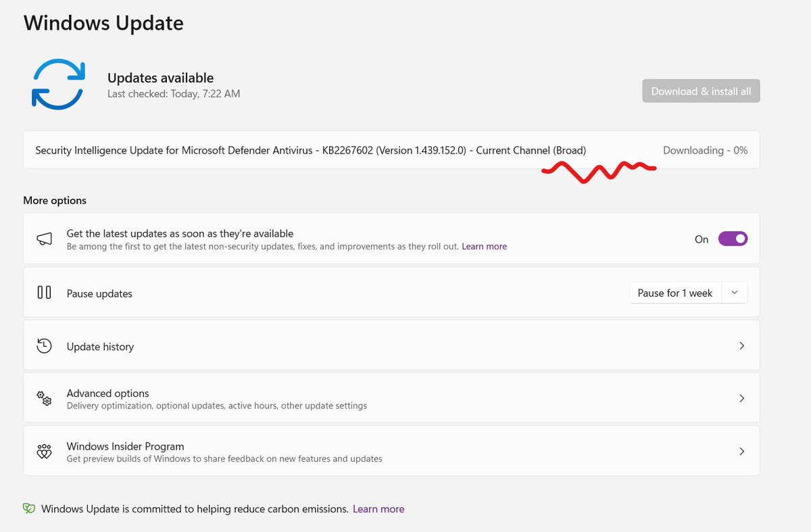Click the Pause updates label

point(99,293)
